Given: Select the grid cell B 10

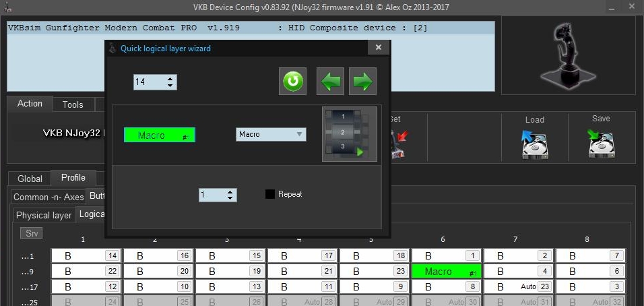Looking at the screenshot, I should [x=158, y=286].
